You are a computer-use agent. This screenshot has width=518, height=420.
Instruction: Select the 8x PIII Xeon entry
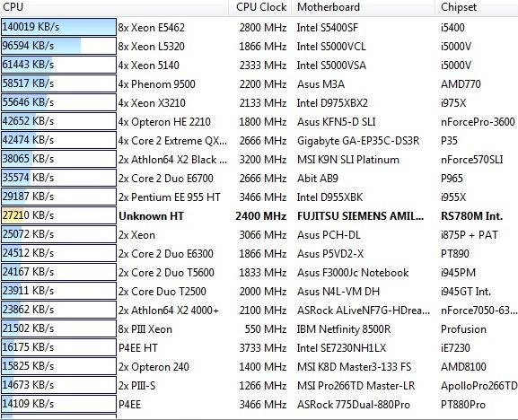[x=145, y=328]
